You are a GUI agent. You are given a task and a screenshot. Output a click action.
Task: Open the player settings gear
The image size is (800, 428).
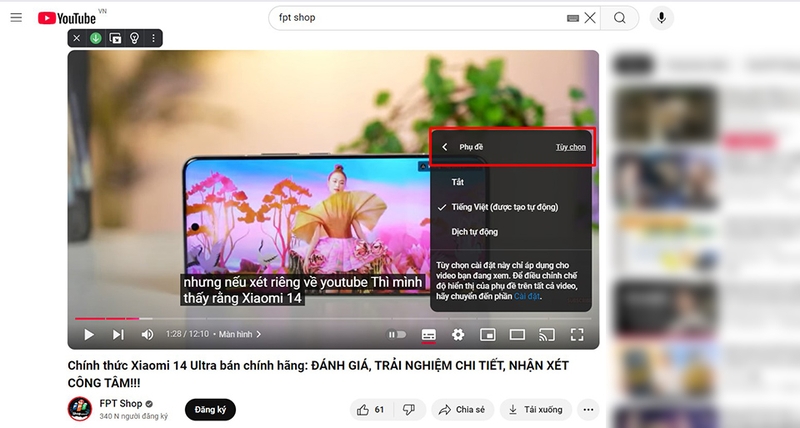tap(458, 335)
